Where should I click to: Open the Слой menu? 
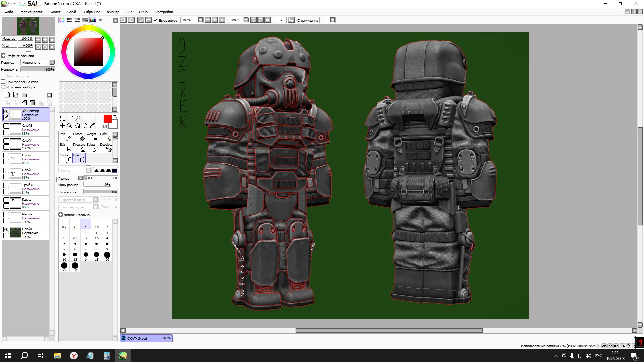[x=71, y=12]
